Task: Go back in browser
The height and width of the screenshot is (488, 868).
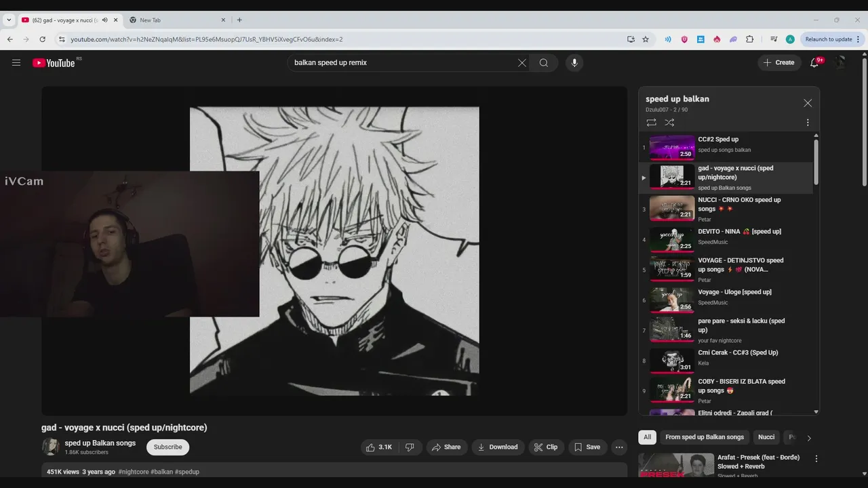Action: pyautogui.click(x=10, y=39)
